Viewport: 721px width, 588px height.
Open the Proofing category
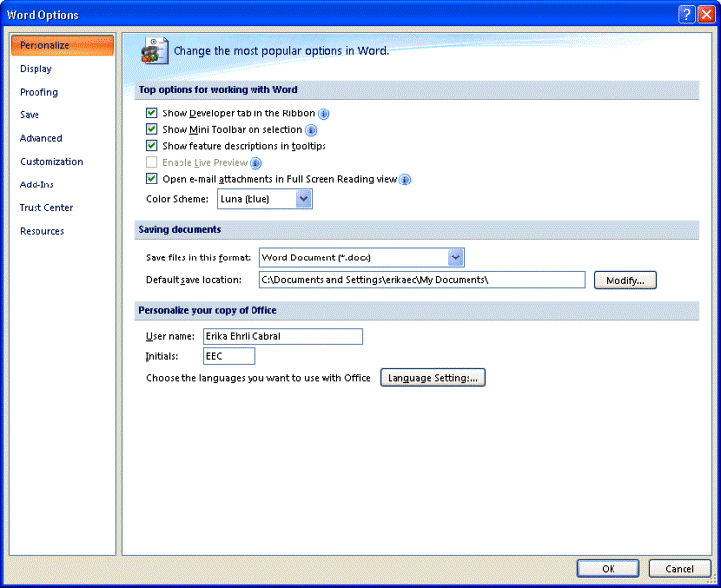(39, 92)
